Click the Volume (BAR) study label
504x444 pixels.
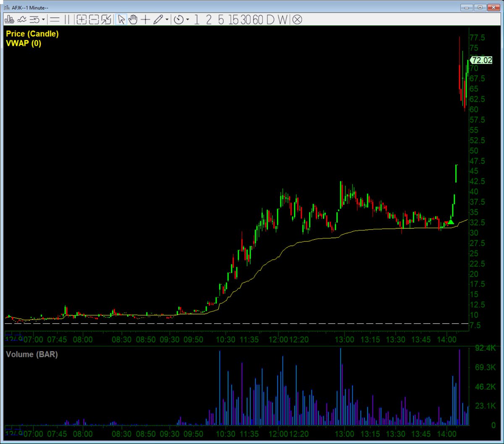32,354
